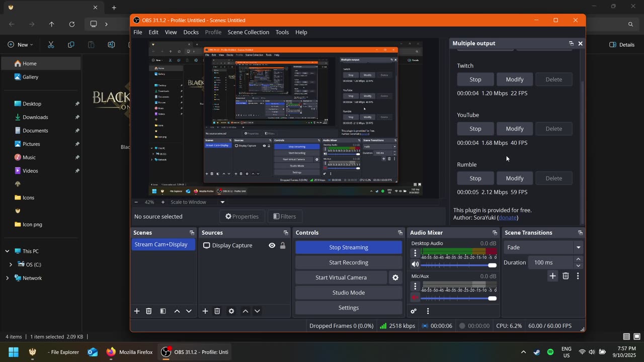
Task: Follow the donate link
Action: click(x=508, y=218)
